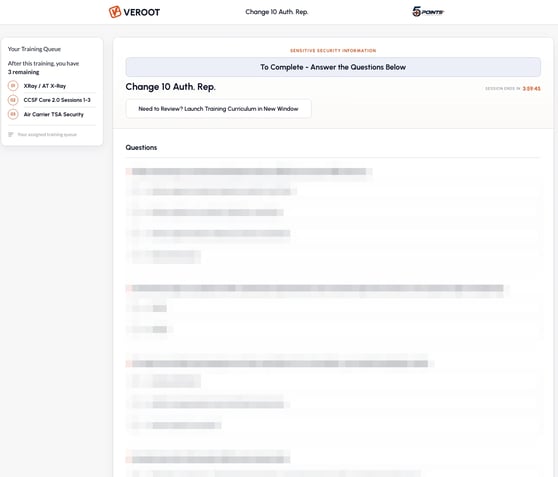Open the XRay / AT X-Ray training item

(45, 86)
